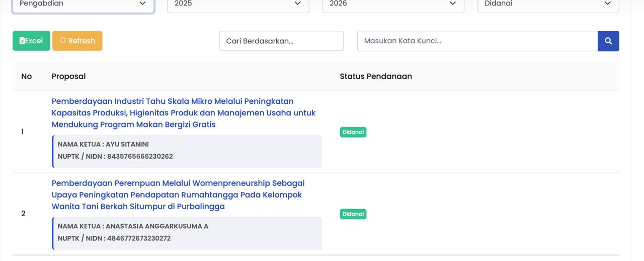Select the Anastasia Anggarkusuma ketua info box
Image resolution: width=644 pixels, height=261 pixels.
tap(187, 233)
